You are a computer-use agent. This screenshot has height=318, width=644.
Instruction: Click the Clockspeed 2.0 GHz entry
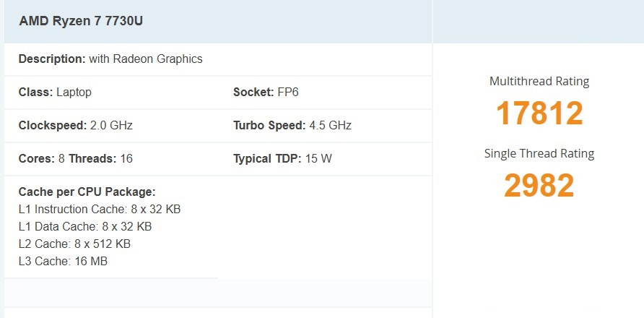tap(75, 126)
